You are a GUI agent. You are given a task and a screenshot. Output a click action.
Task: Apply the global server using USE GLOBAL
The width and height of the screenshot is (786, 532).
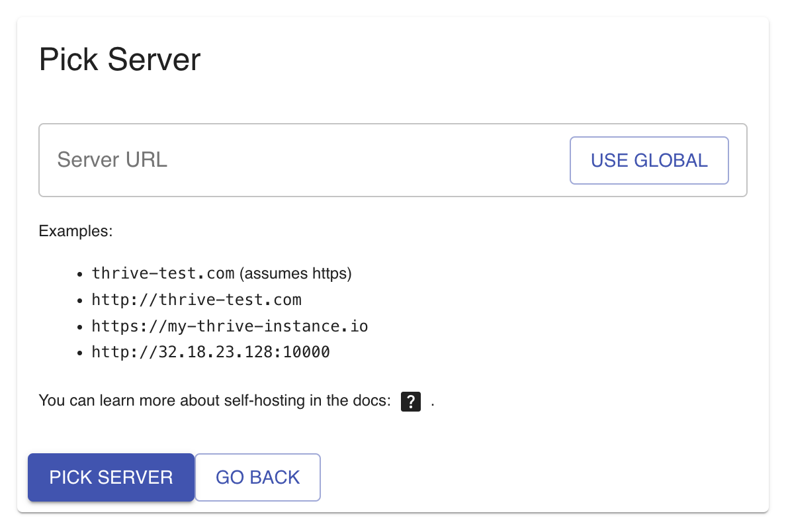click(x=648, y=160)
